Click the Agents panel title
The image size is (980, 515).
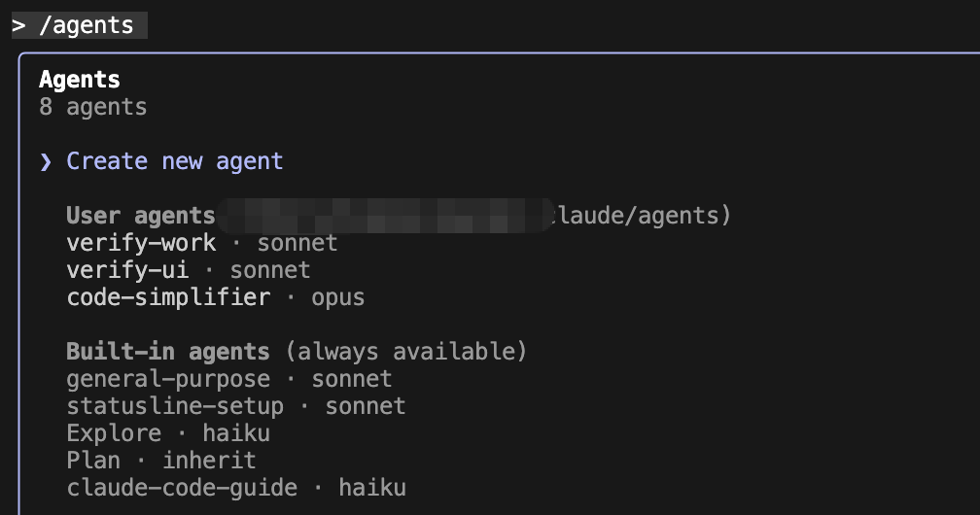click(80, 80)
